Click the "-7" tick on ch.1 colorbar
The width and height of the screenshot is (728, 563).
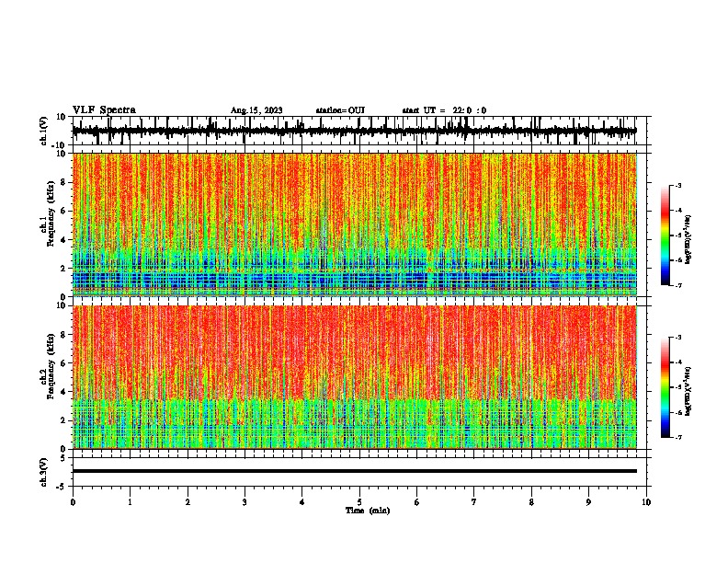click(x=678, y=285)
